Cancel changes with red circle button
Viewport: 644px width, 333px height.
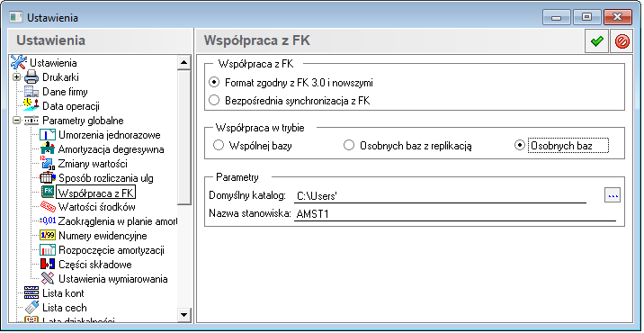622,42
